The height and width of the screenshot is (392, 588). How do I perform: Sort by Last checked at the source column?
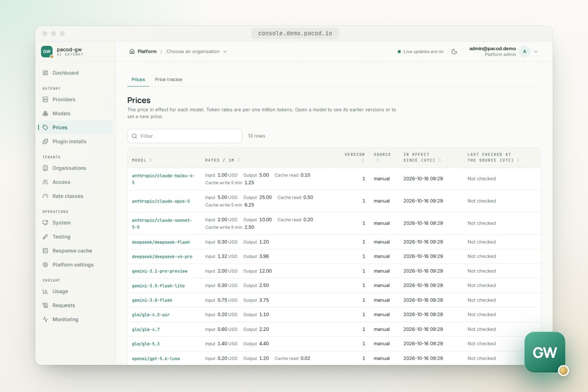tap(494, 158)
